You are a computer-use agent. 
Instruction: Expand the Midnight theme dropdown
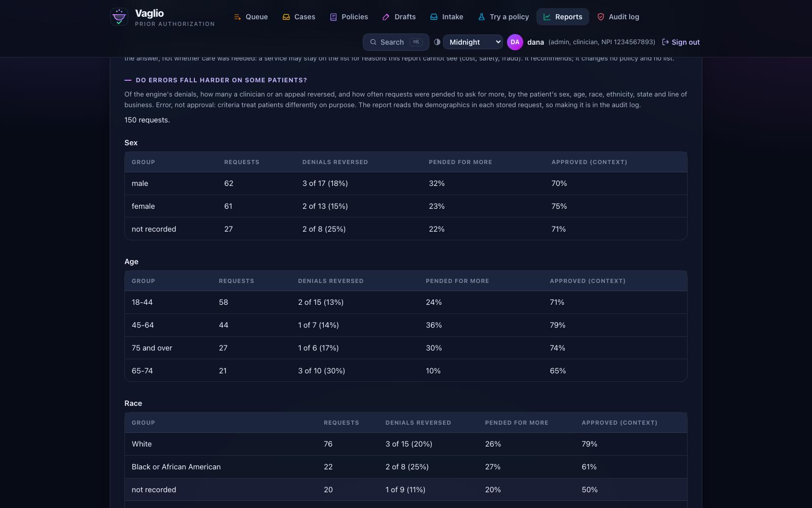pos(473,42)
